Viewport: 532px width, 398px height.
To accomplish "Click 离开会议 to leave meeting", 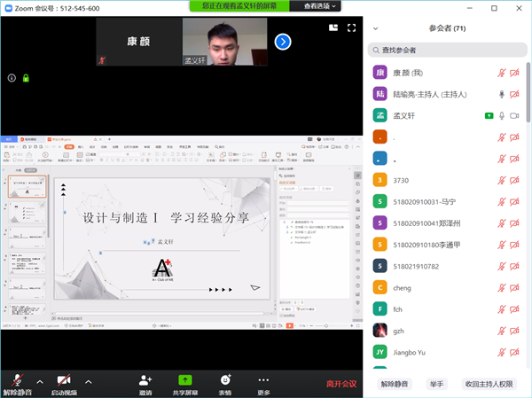I will pyautogui.click(x=341, y=384).
